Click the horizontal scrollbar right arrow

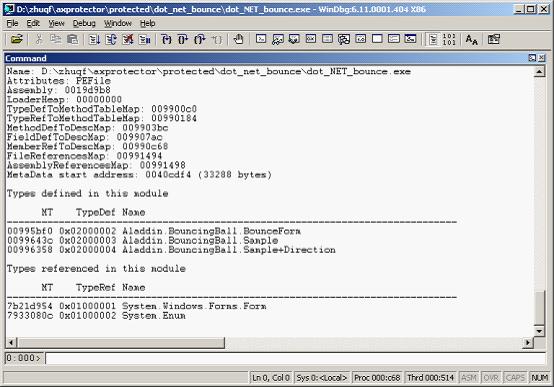tap(528, 342)
